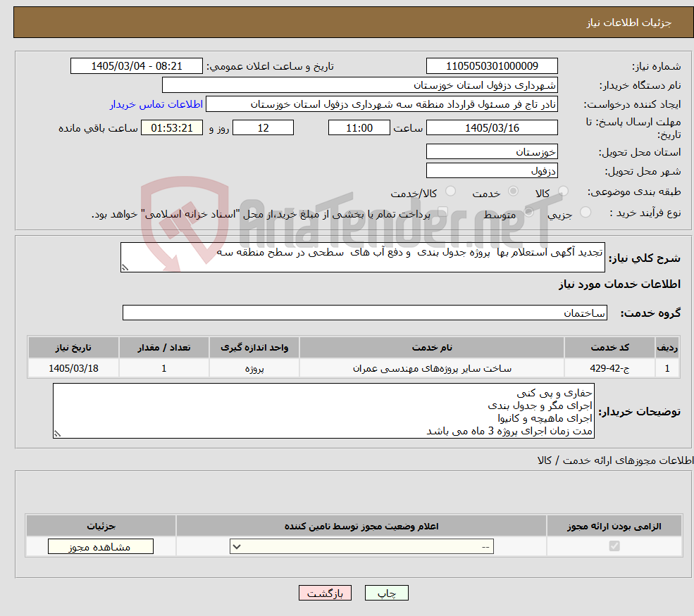Click the کد خدمت column header
The height and width of the screenshot is (616, 694).
[609, 348]
